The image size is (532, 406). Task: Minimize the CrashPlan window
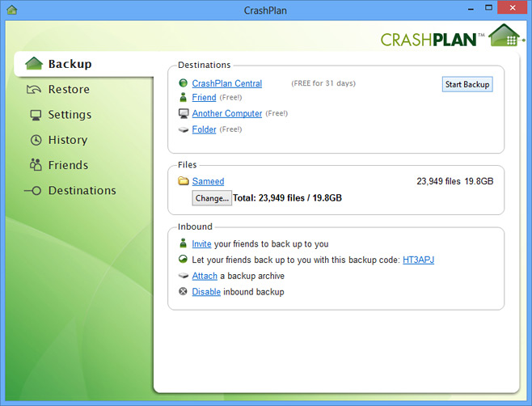(471, 8)
